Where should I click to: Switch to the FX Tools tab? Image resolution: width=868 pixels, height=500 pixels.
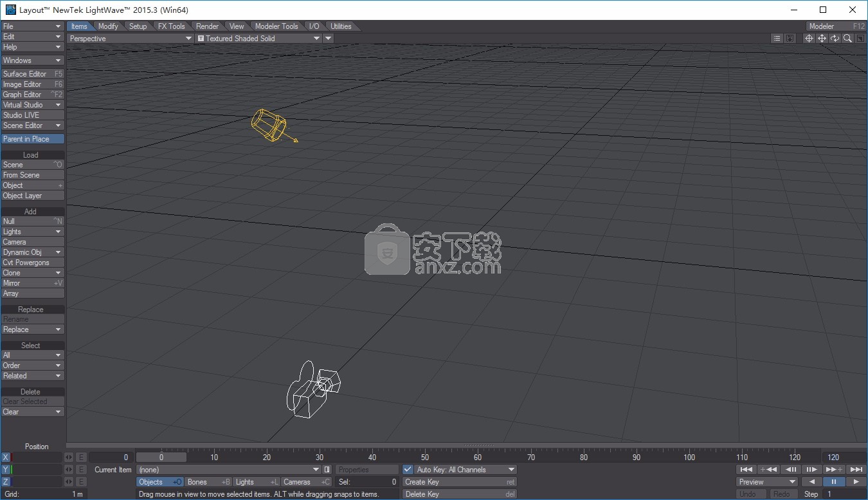[171, 26]
